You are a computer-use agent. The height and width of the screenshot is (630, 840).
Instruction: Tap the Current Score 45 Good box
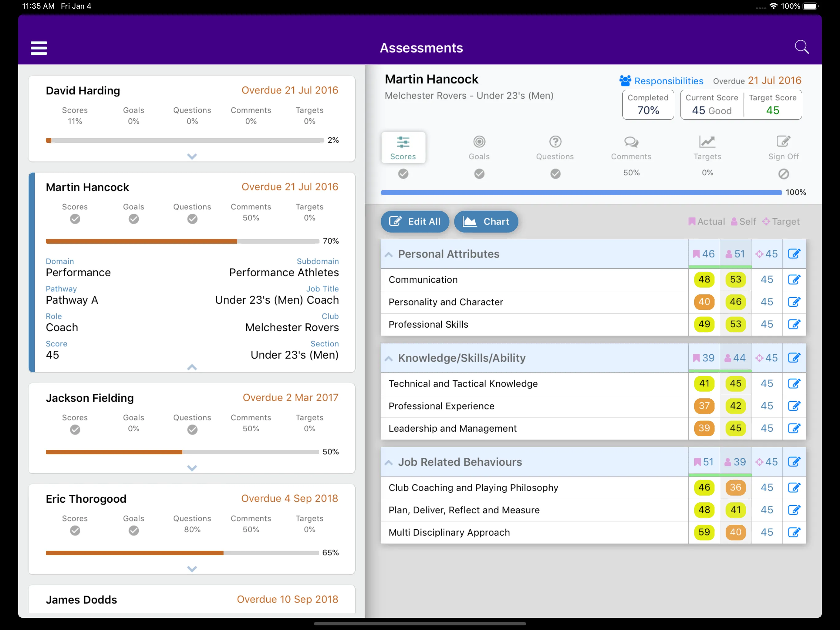tap(712, 105)
